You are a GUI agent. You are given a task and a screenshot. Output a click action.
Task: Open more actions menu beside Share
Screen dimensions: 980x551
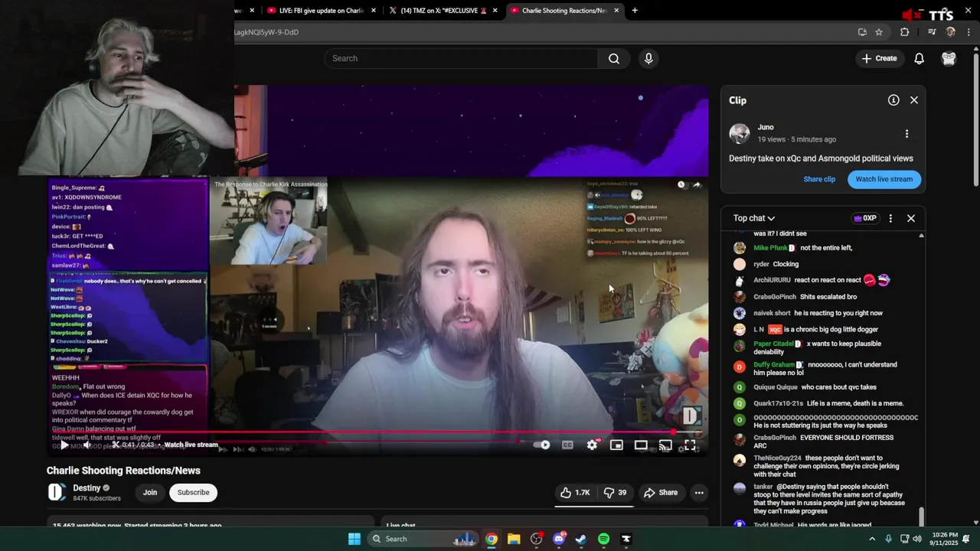click(699, 493)
